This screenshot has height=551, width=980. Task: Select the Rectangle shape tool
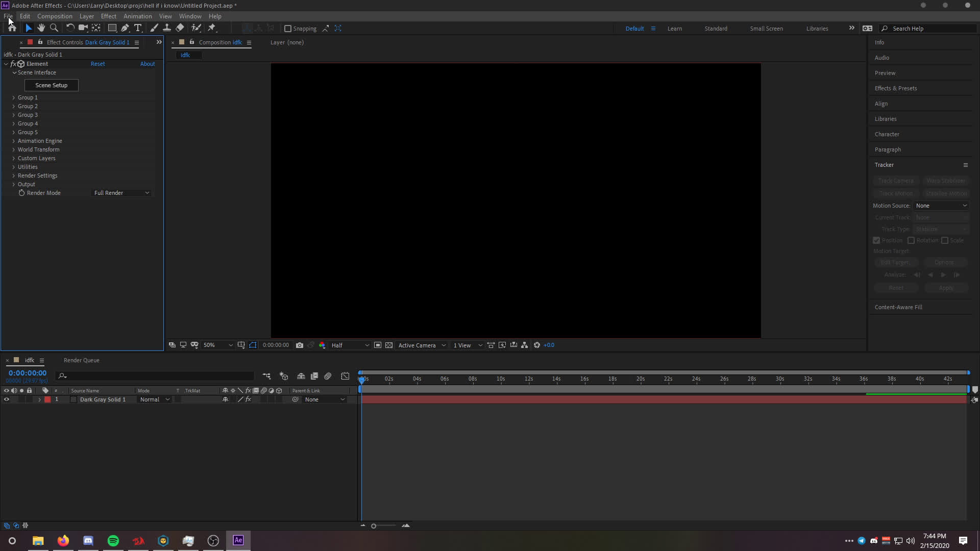(112, 28)
